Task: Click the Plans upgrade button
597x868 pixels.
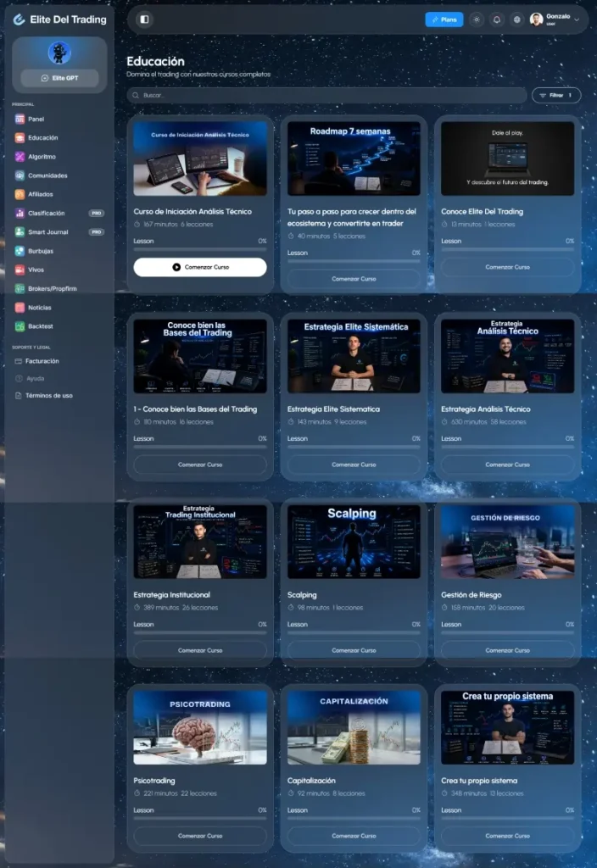Action: 444,19
